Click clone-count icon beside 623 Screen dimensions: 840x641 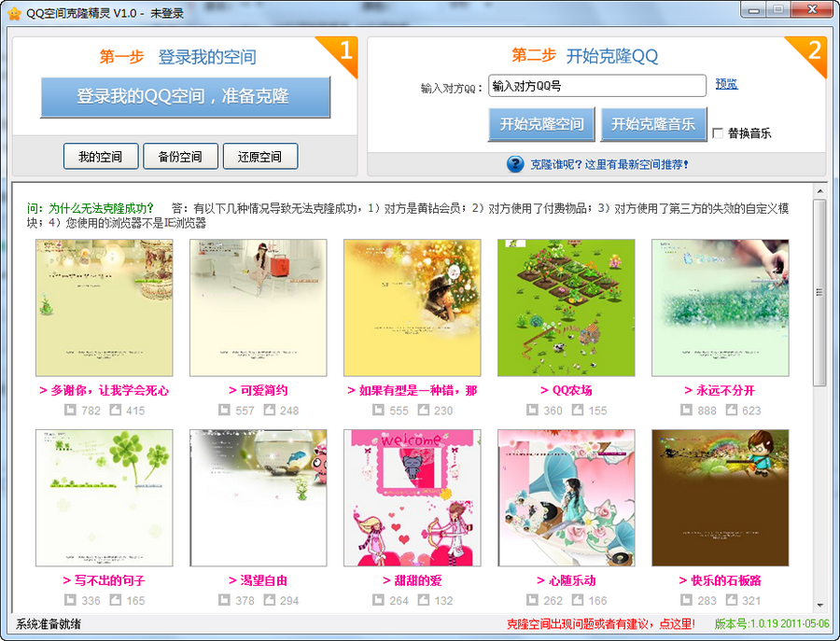coord(731,410)
